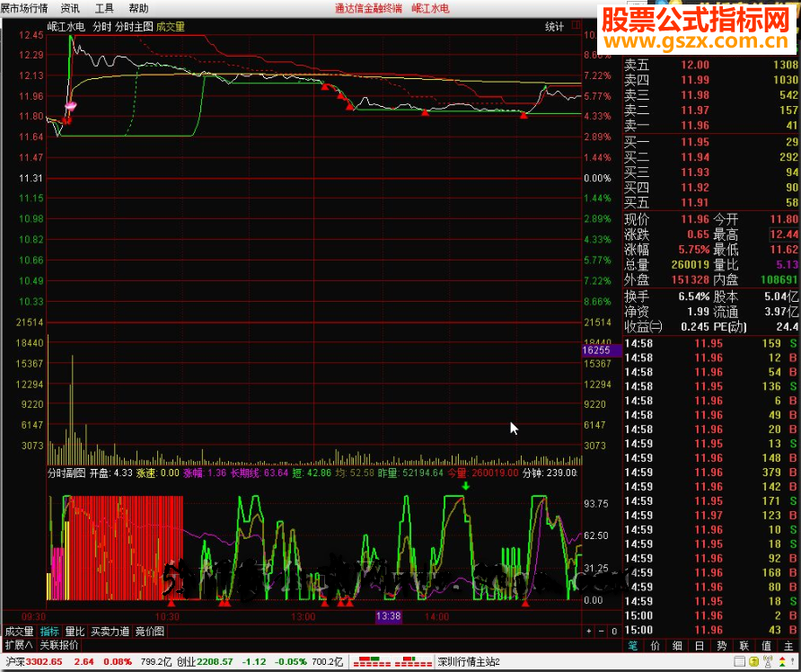Image resolution: width=801 pixels, height=672 pixels.
Task: Click the 卖一 price 11.96 row
Action: 711,125
